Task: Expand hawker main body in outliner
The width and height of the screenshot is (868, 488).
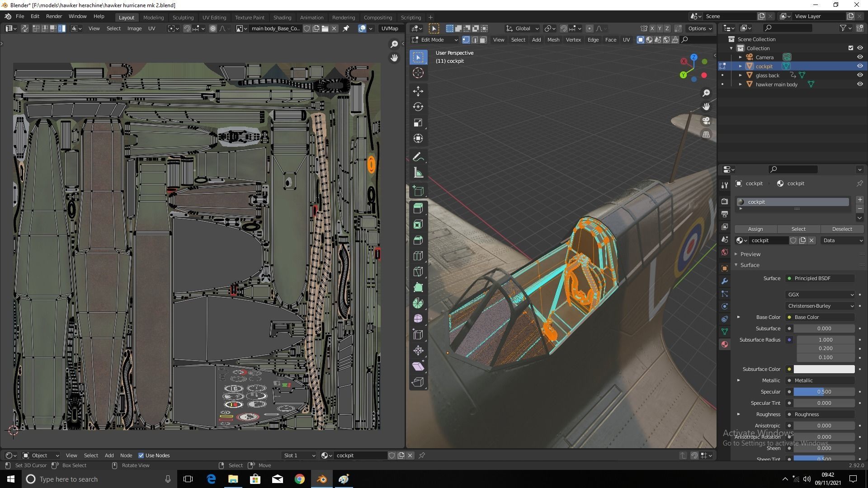Action: coord(740,84)
